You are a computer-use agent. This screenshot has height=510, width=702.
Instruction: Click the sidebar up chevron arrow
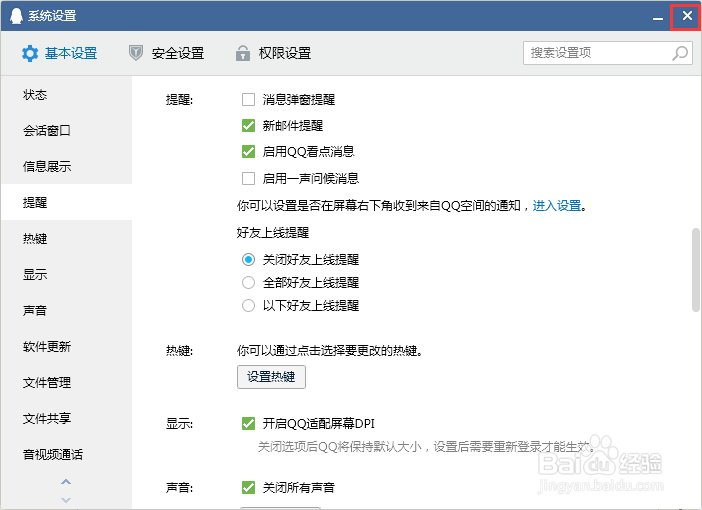click(x=66, y=482)
